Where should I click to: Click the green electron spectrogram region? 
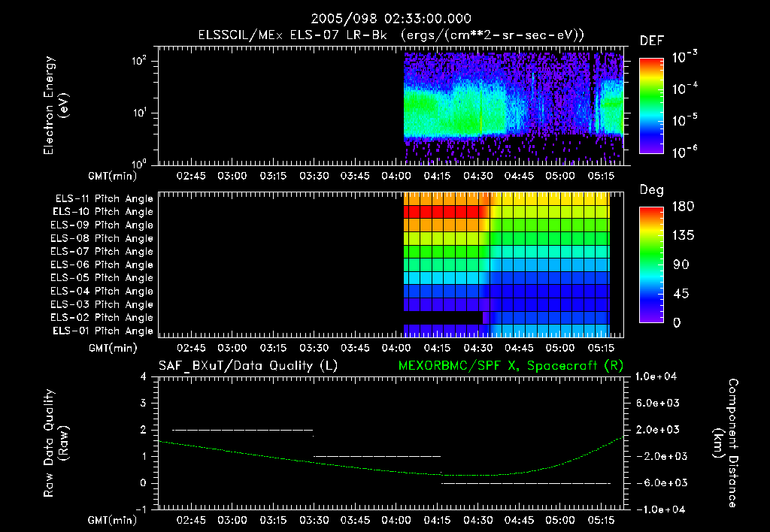(454, 112)
